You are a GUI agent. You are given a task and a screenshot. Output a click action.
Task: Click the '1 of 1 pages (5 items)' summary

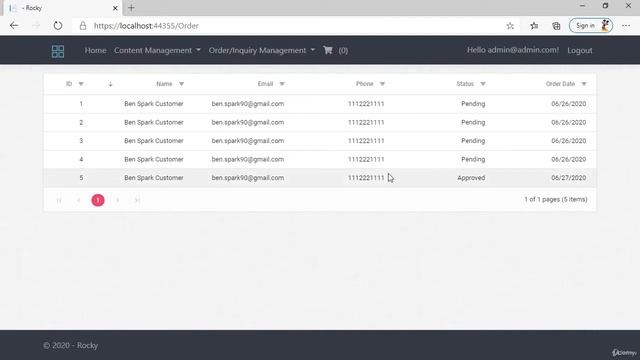[556, 200]
